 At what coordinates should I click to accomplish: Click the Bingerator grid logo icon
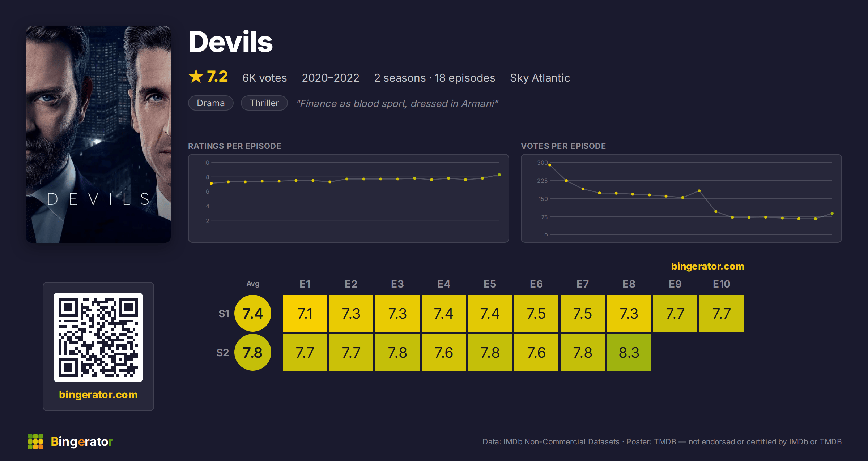[x=35, y=441]
